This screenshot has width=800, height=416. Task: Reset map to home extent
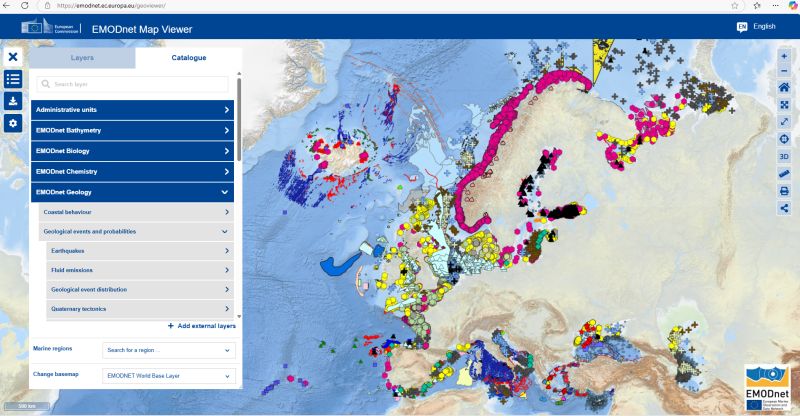[x=784, y=88]
